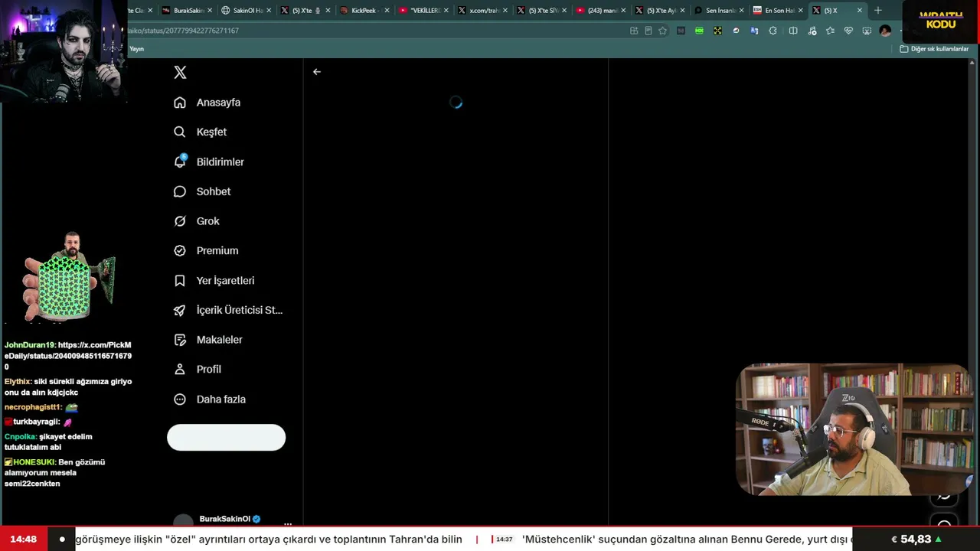The width and height of the screenshot is (980, 551).
Task: Select the Sohbet label in the sidebar
Action: (214, 191)
